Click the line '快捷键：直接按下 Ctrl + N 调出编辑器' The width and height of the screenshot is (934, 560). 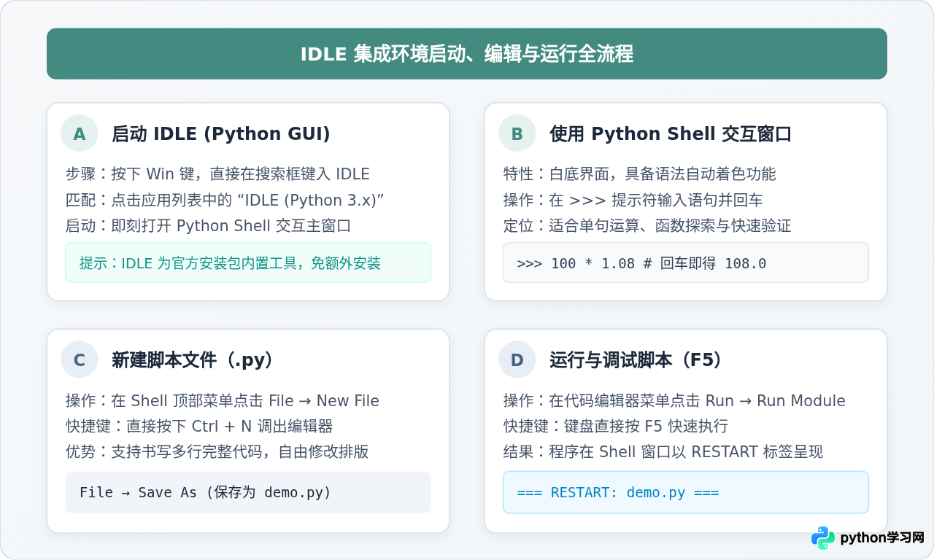[199, 427]
